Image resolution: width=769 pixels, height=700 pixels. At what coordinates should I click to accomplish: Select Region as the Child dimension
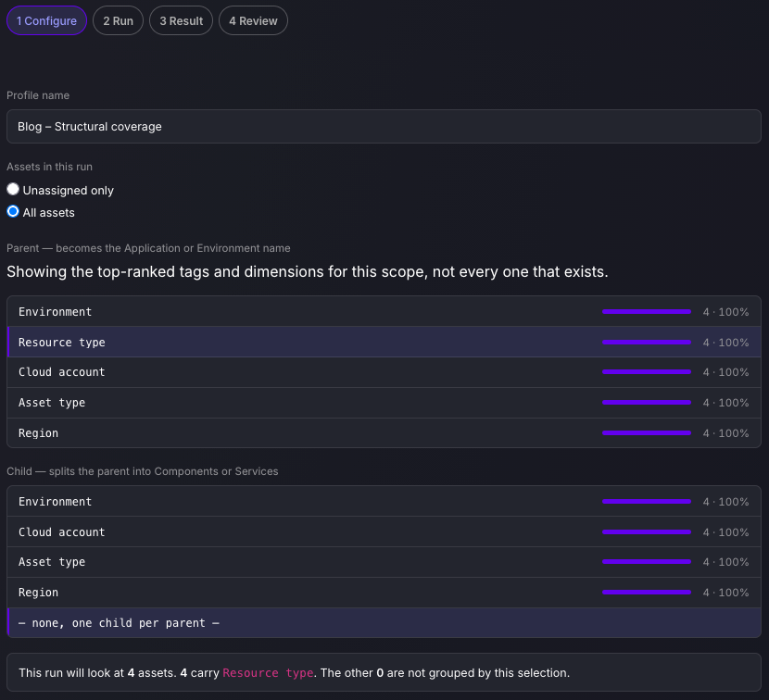(x=384, y=593)
